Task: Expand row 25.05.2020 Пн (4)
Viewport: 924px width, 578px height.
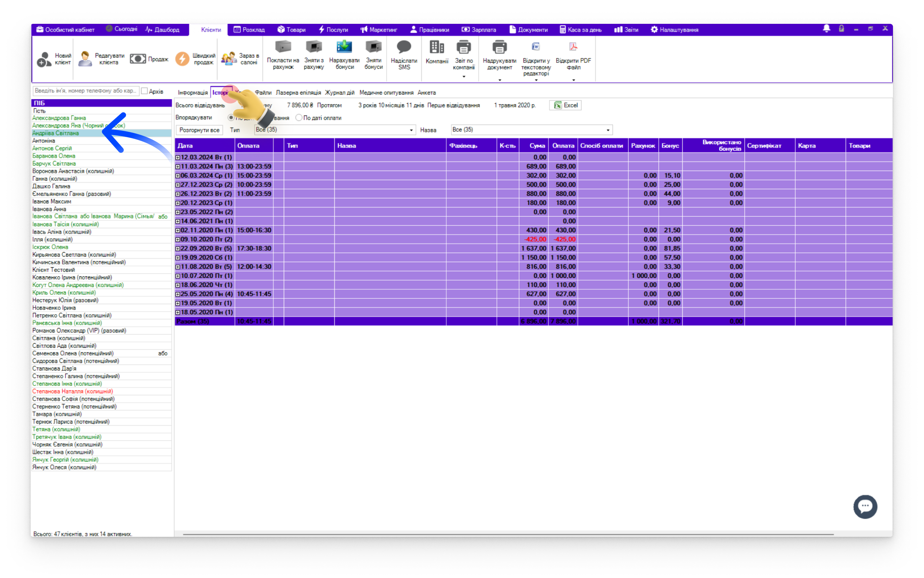Action: 178,294
